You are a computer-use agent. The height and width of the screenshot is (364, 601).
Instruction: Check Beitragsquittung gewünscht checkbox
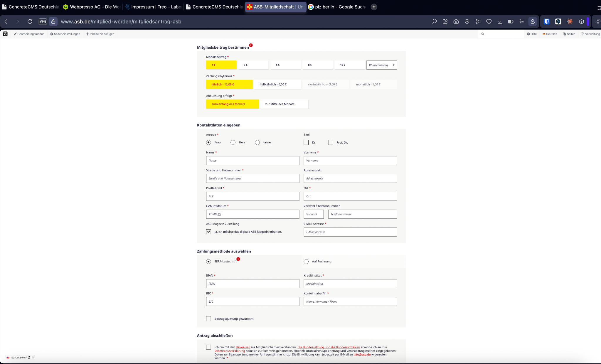(208, 319)
